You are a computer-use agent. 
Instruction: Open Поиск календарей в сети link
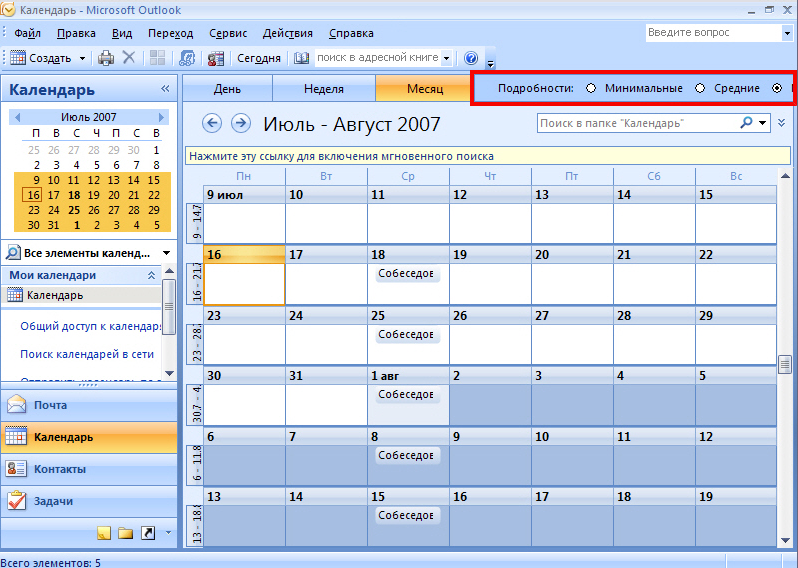[87, 354]
